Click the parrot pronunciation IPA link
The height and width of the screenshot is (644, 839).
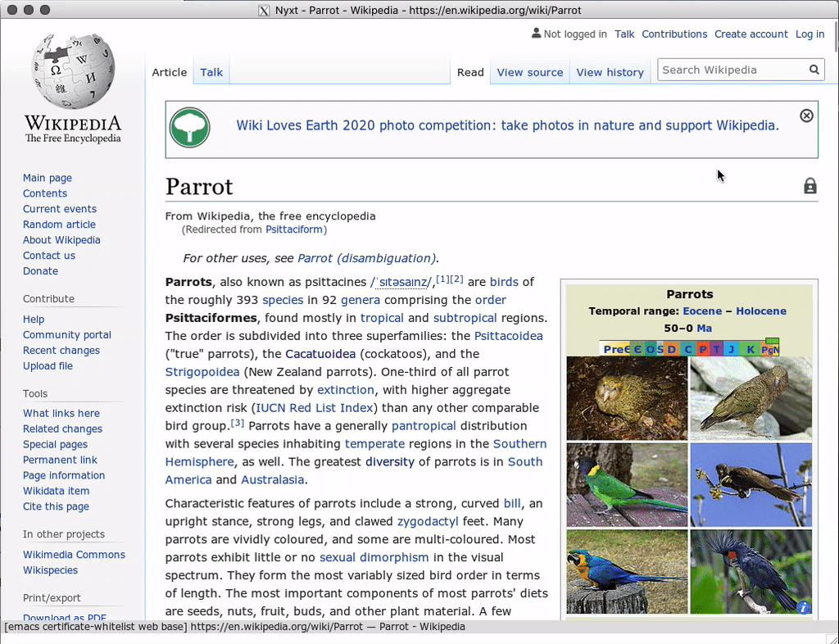tap(401, 282)
